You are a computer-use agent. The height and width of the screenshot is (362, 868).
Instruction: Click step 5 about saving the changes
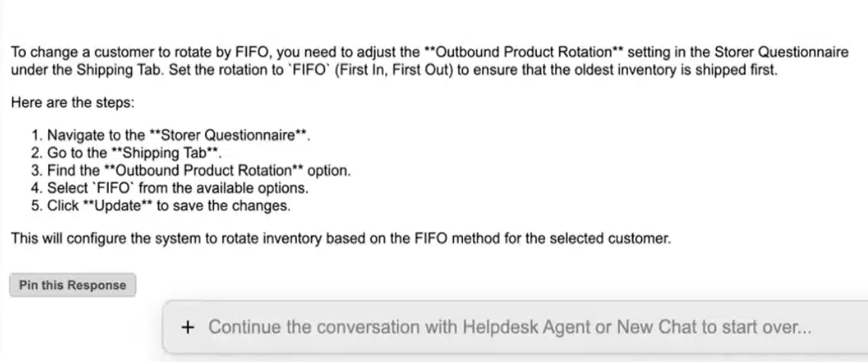tap(169, 206)
